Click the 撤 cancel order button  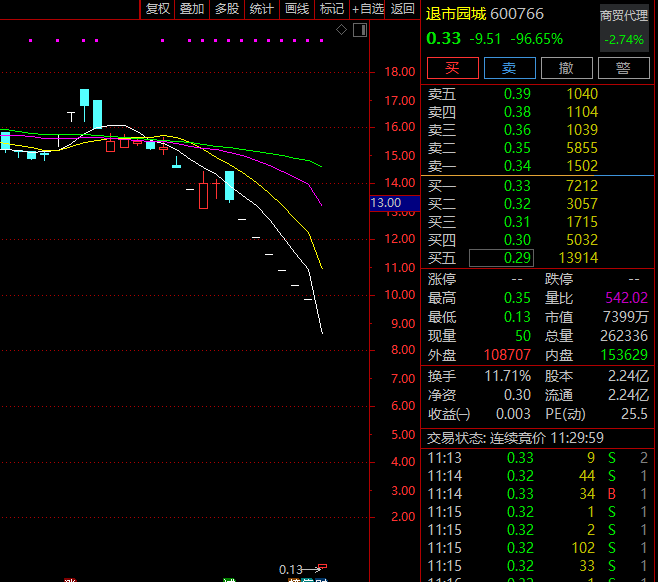567,68
